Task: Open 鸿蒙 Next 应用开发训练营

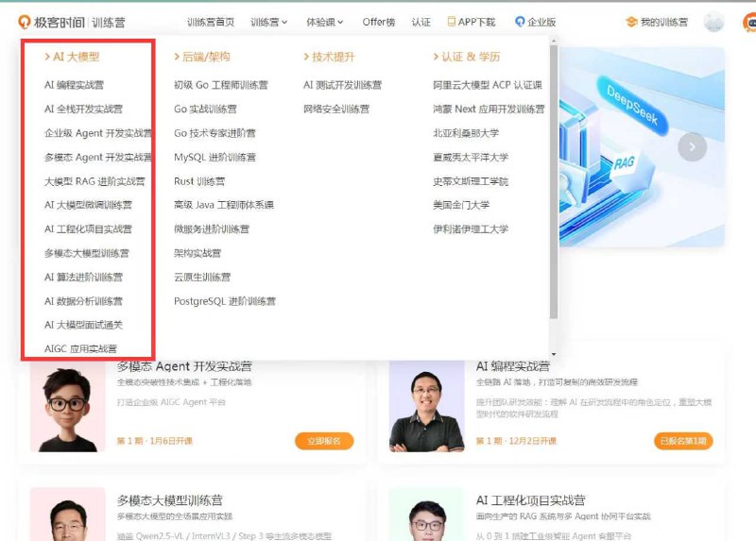Action: pos(489,110)
